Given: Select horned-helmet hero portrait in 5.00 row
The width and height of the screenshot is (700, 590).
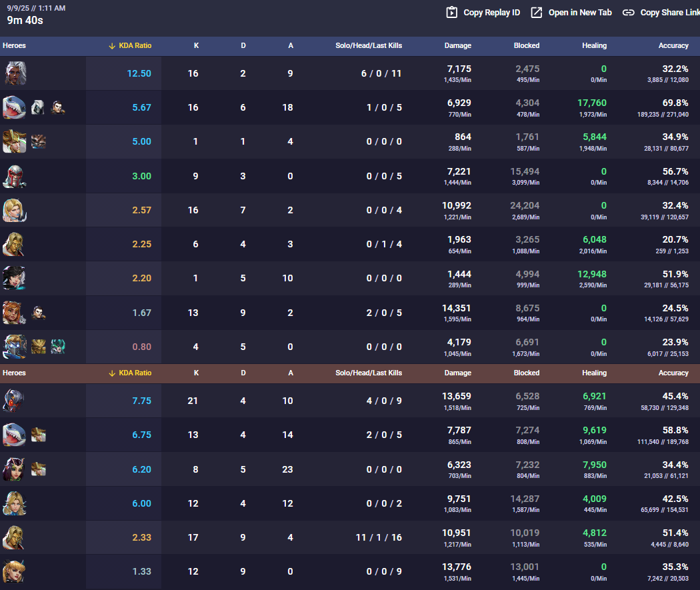Looking at the screenshot, I should point(14,141).
